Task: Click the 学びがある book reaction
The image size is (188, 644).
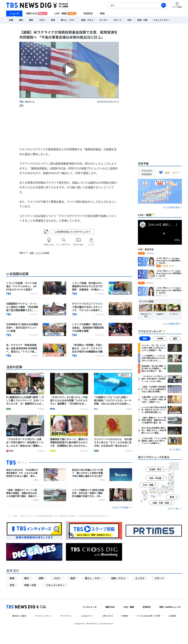Action: click(78, 242)
